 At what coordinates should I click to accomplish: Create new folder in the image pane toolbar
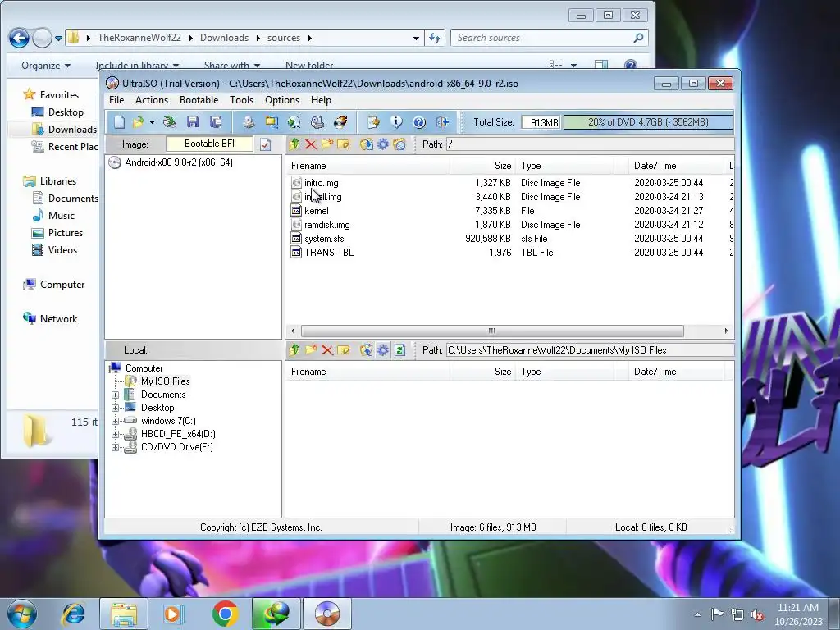coord(327,144)
